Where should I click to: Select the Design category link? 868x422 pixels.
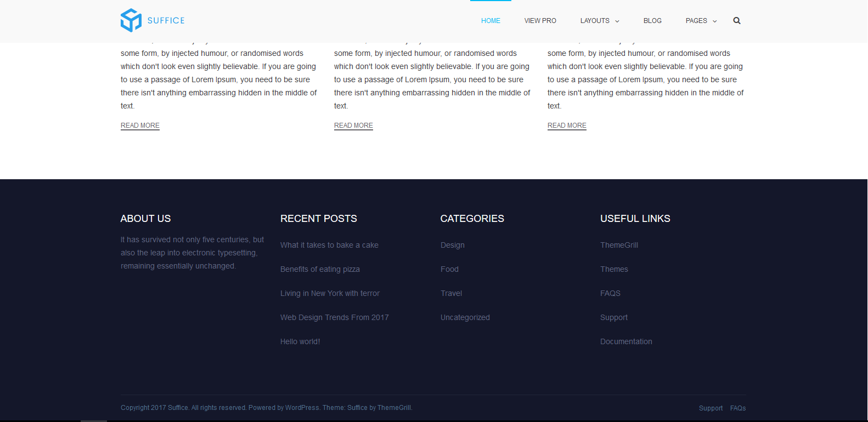pos(452,245)
